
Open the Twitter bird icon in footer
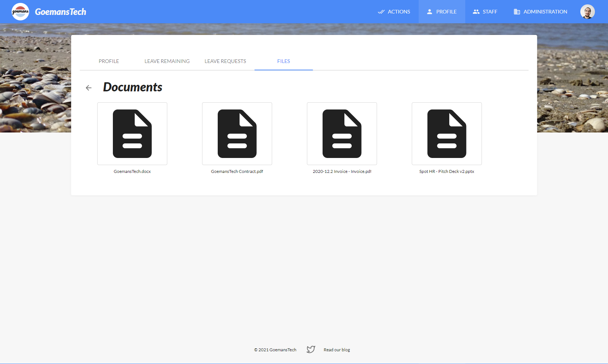[x=311, y=349]
